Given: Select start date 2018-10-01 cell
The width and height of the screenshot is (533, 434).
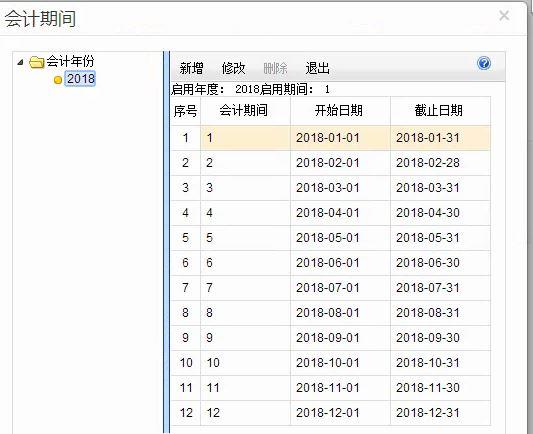Looking at the screenshot, I should pos(340,363).
